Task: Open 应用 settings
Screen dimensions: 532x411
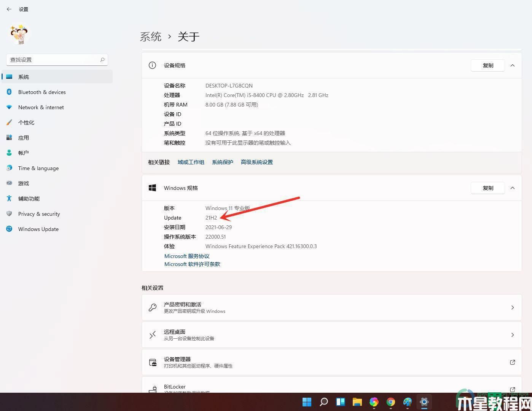Action: (57, 138)
